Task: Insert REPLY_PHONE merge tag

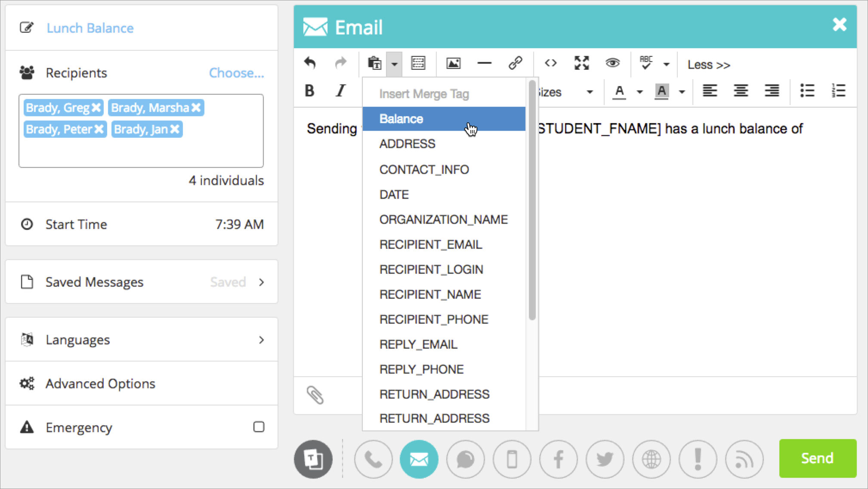Action: point(444,369)
